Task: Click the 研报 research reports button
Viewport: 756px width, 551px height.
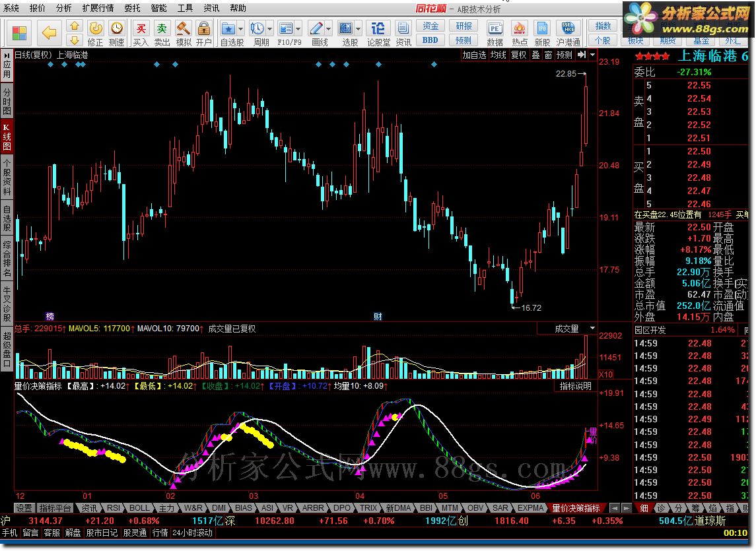Action: tap(464, 26)
